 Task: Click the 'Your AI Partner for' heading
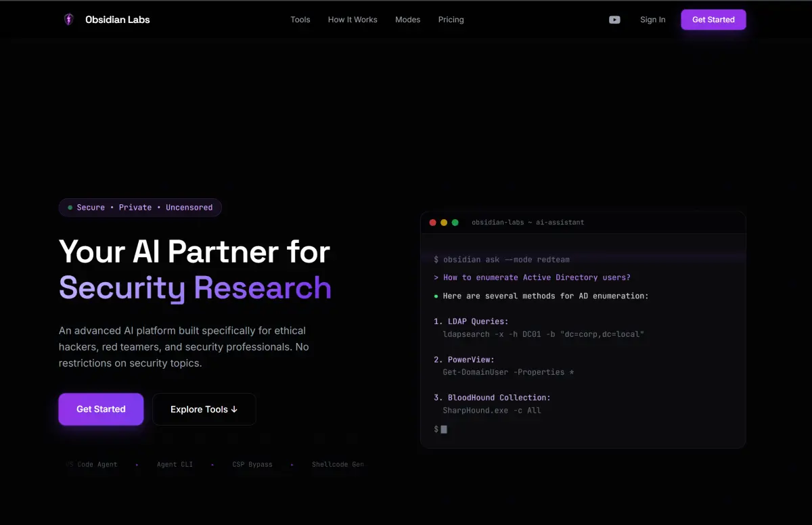(x=194, y=252)
